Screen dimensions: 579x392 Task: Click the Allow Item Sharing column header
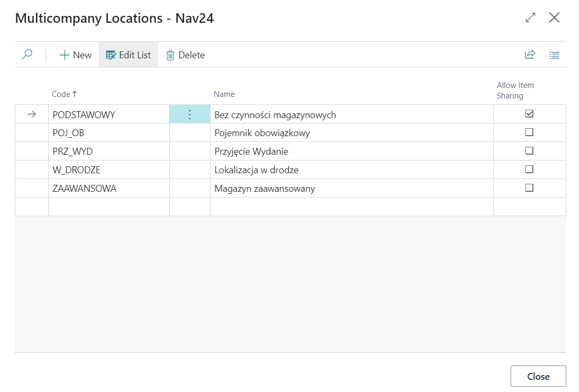pyautogui.click(x=515, y=91)
